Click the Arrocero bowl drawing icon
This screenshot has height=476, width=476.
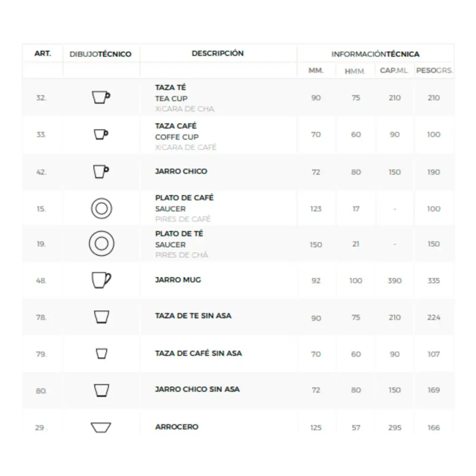click(x=101, y=427)
